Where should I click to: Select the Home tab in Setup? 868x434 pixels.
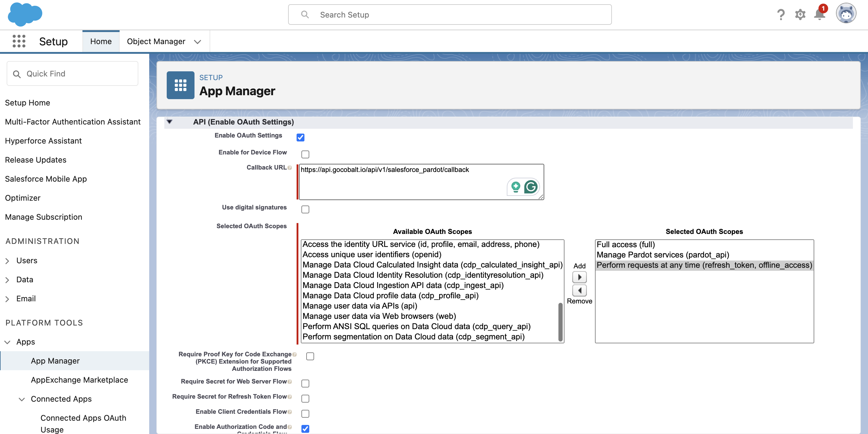pyautogui.click(x=101, y=41)
